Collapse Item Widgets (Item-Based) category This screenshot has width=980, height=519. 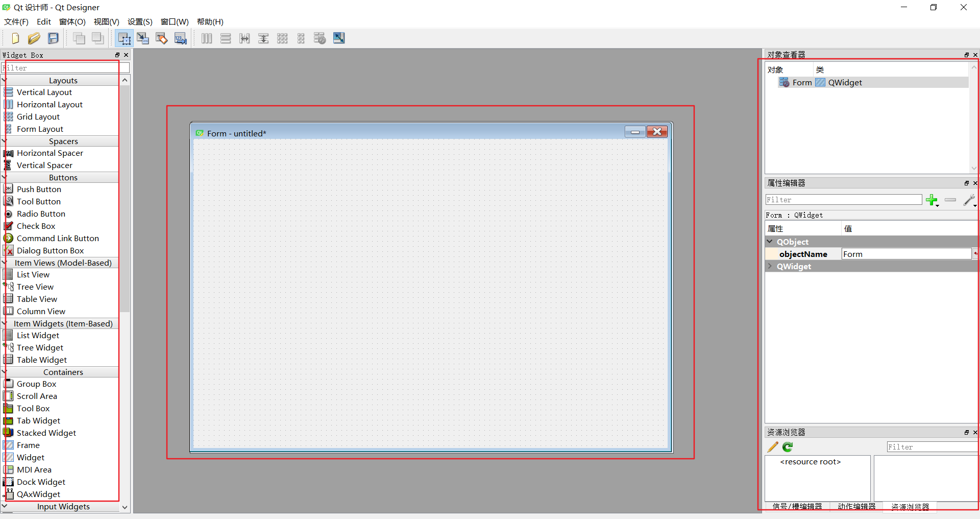(x=4, y=323)
